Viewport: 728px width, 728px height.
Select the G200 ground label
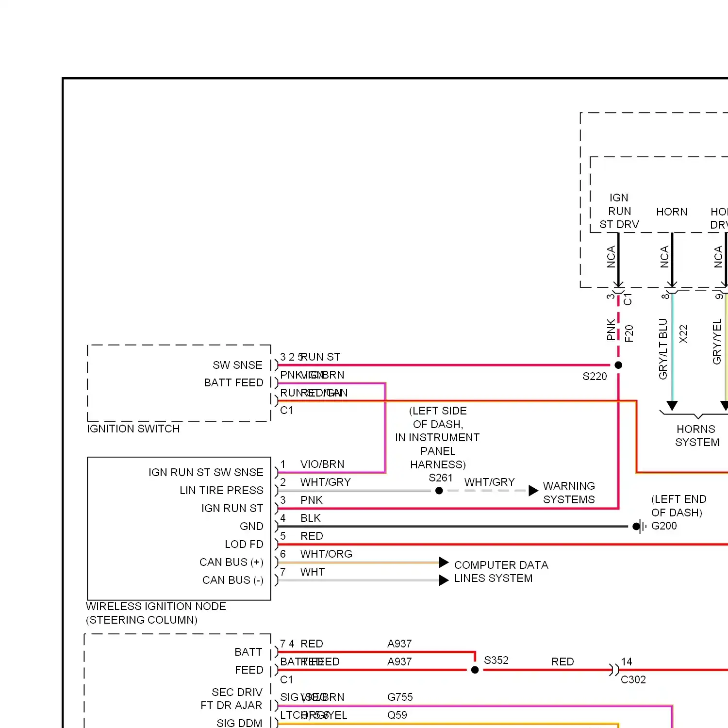coord(664,526)
